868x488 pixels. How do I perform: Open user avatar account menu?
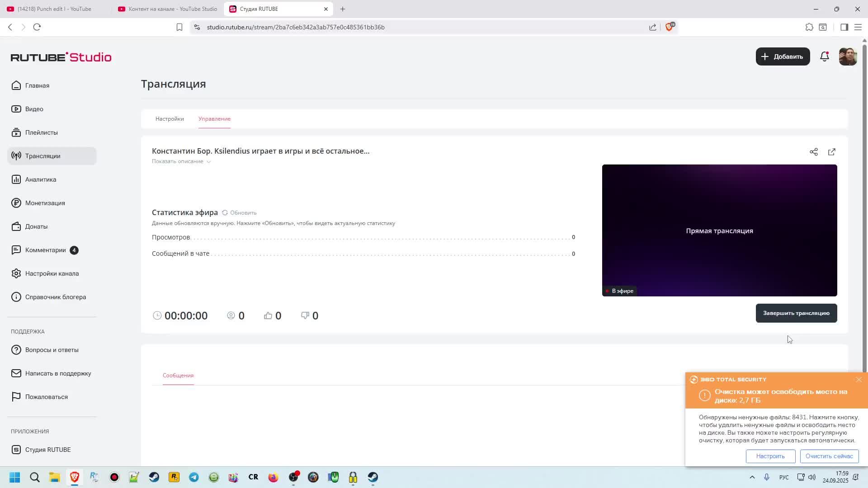tap(848, 56)
